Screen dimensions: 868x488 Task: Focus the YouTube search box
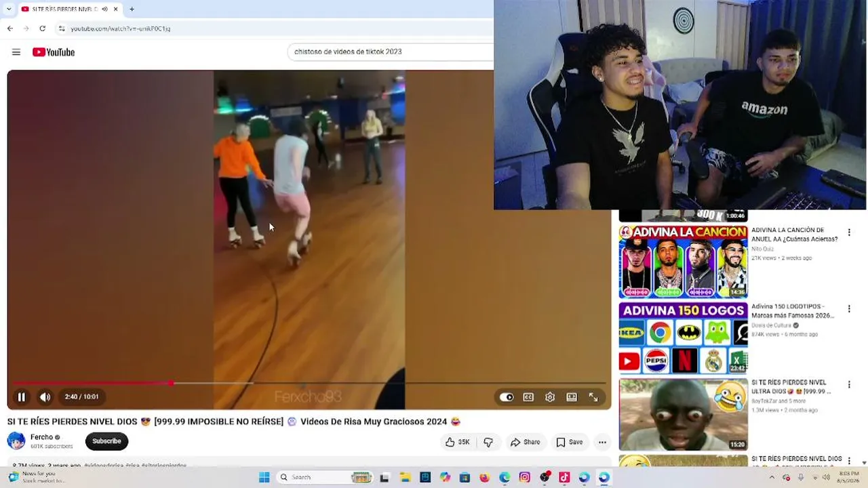coord(391,52)
